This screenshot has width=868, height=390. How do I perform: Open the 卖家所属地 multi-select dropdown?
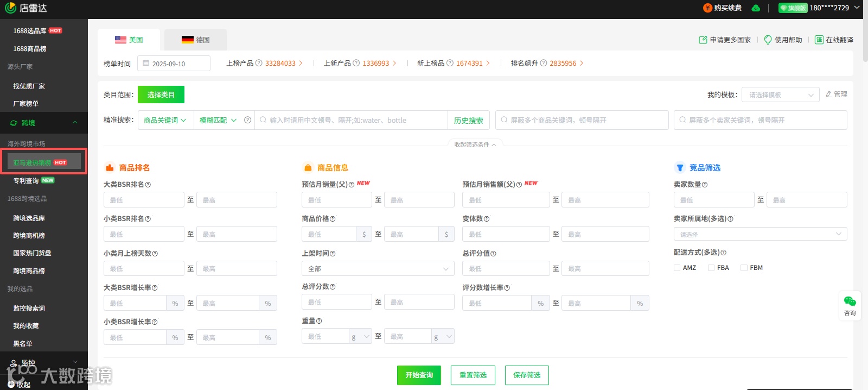tap(760, 234)
